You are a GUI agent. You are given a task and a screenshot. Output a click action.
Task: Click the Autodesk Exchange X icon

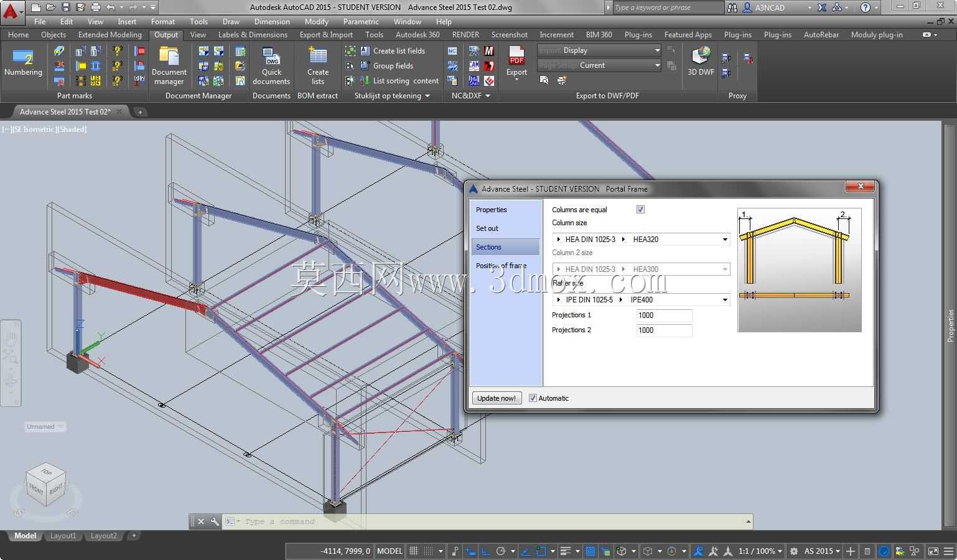coord(822,7)
